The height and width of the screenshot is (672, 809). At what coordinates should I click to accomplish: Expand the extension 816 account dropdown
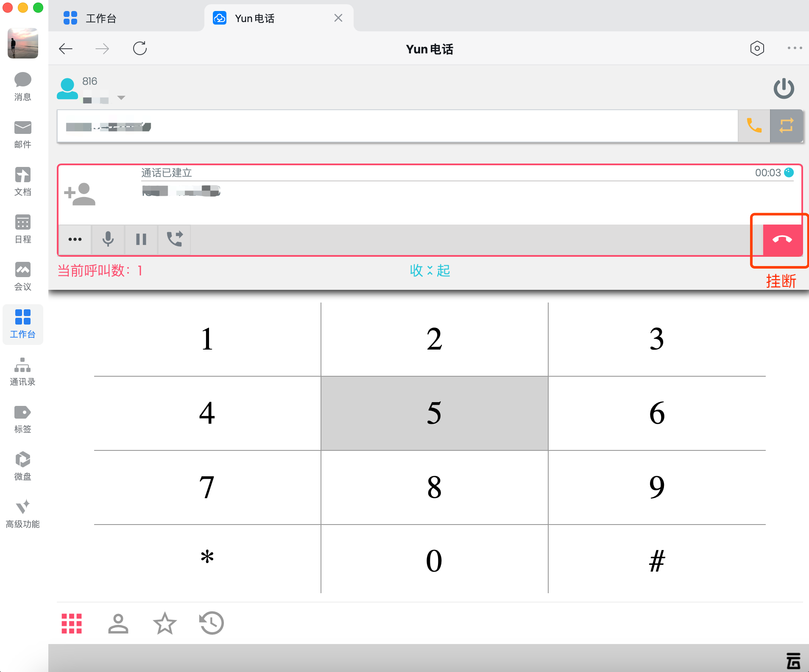(121, 98)
